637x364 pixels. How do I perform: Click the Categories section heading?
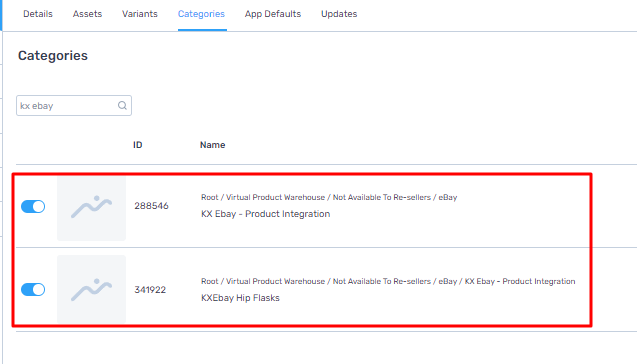pos(53,56)
